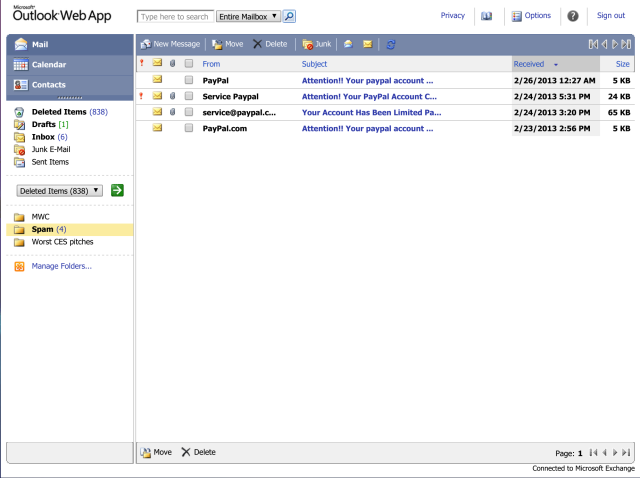Mark selected as Junk

[x=316, y=44]
